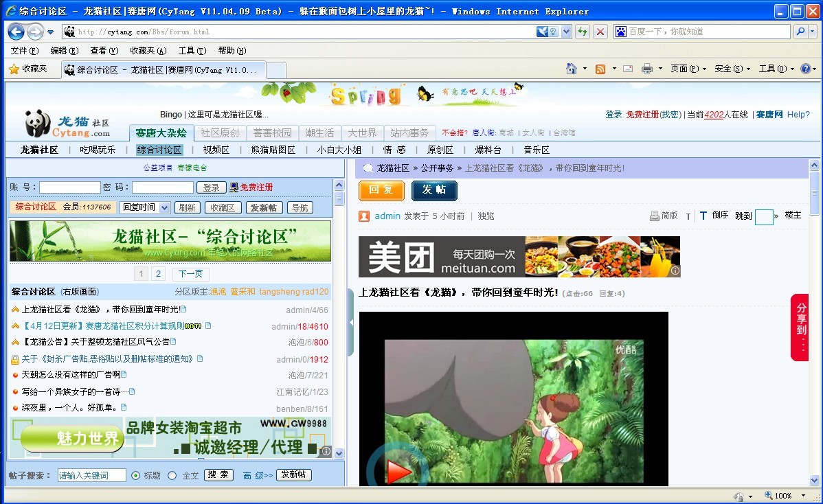The image size is (823, 504).
Task: Click the Help question mark icon
Action: pyautogui.click(x=806, y=69)
